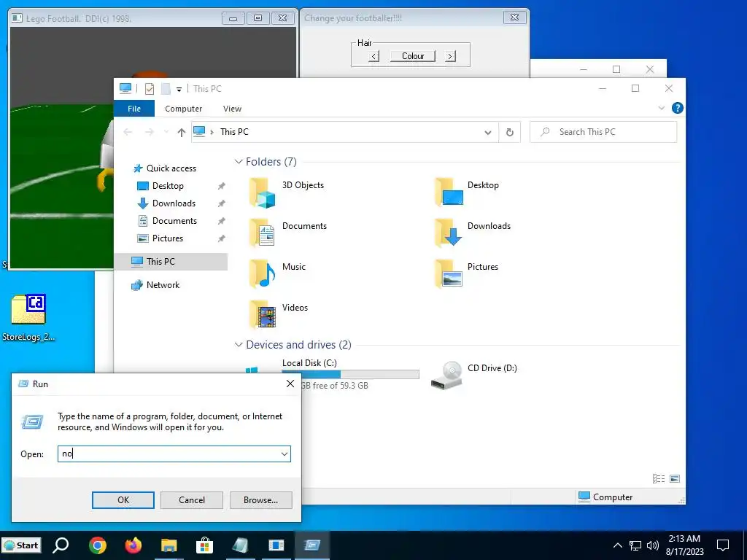Click the New folder quick access toolbar icon
The width and height of the screenshot is (747, 560).
[x=166, y=88]
